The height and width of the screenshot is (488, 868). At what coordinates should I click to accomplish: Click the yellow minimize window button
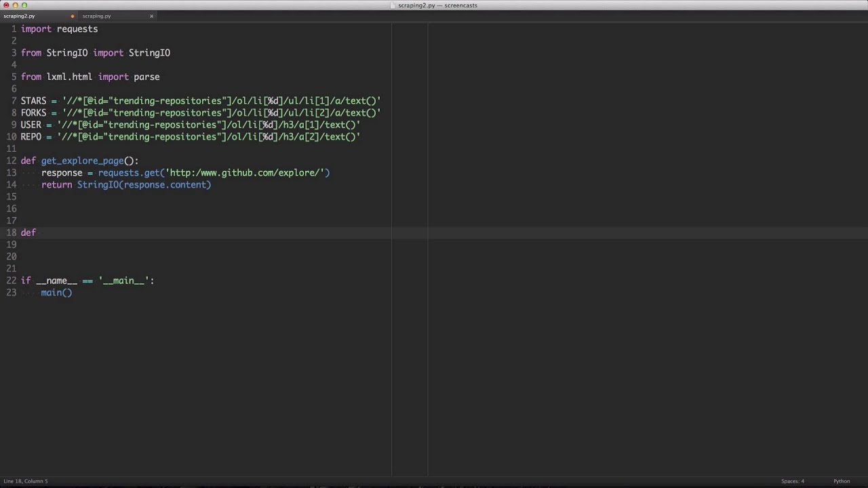(x=15, y=5)
